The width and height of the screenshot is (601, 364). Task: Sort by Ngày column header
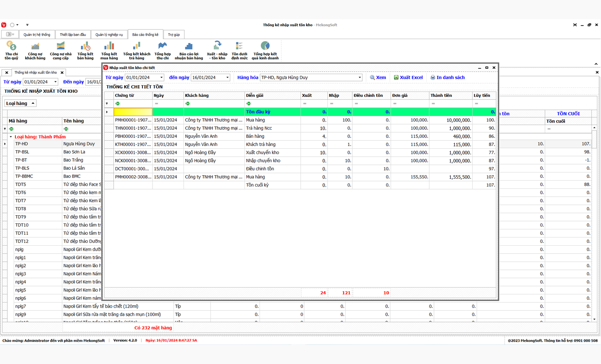168,96
